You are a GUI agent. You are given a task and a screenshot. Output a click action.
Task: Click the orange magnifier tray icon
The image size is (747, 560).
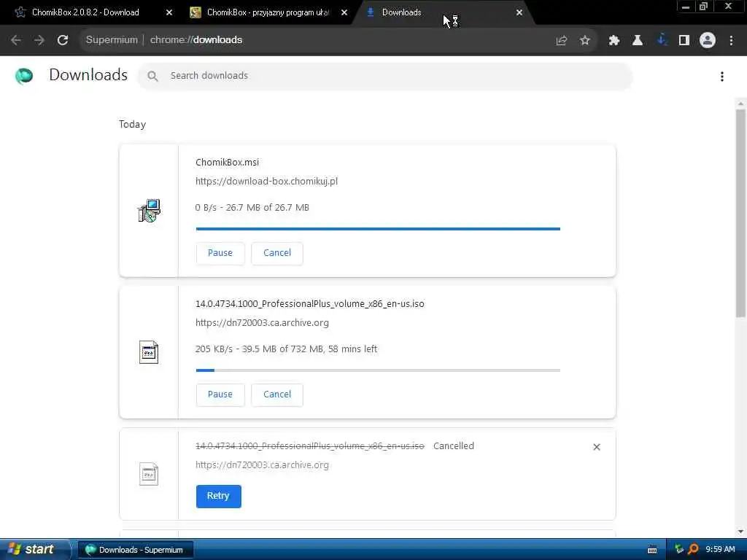[x=693, y=550]
